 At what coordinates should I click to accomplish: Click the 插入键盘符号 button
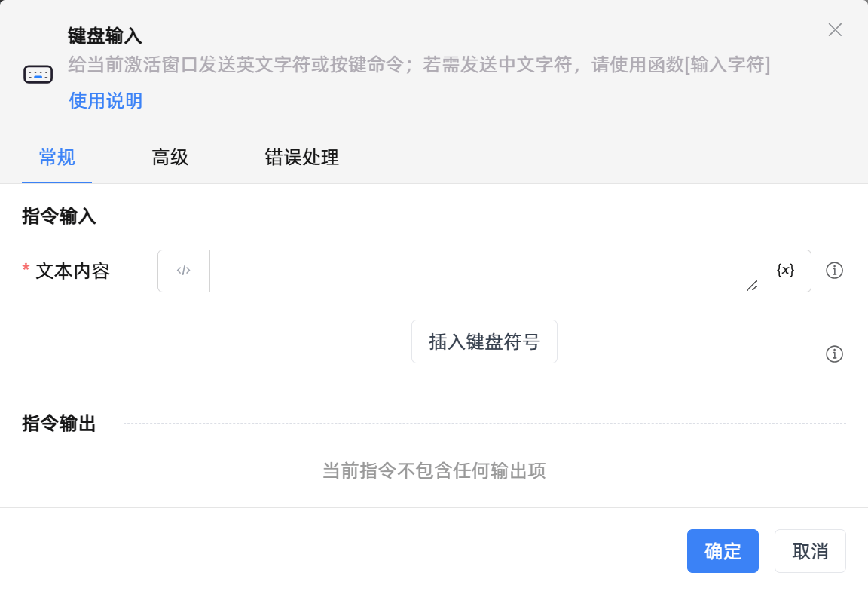point(484,341)
